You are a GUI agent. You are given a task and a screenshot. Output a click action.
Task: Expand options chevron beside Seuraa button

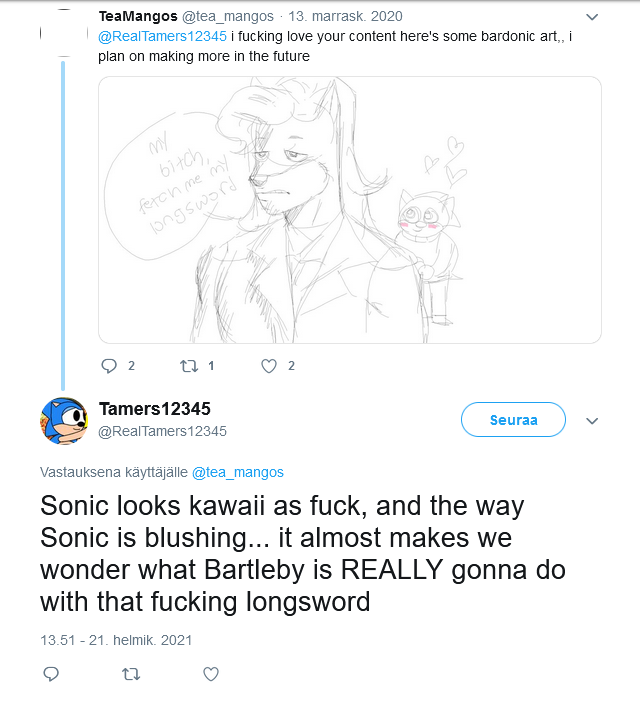[592, 421]
